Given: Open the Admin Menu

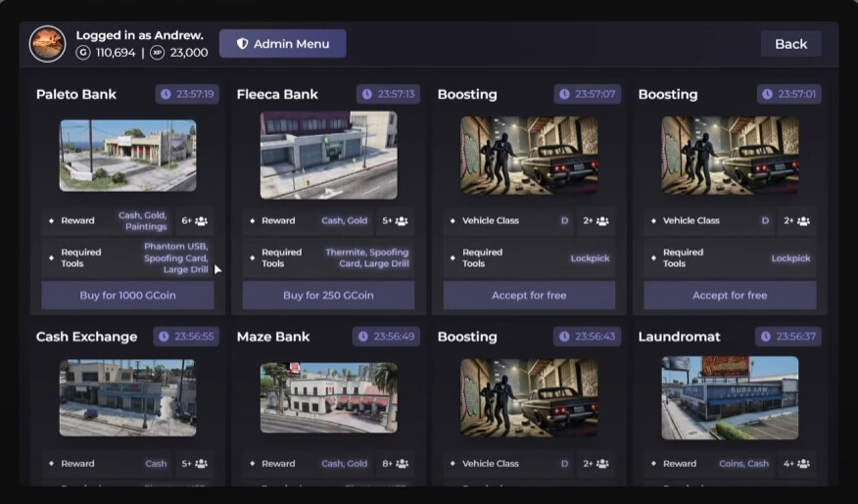Looking at the screenshot, I should [x=282, y=44].
